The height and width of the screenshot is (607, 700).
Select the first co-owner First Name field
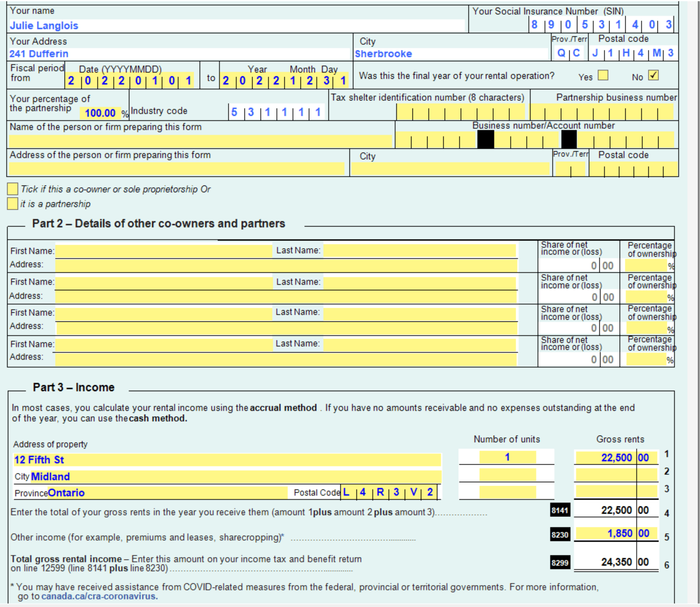pos(163,250)
